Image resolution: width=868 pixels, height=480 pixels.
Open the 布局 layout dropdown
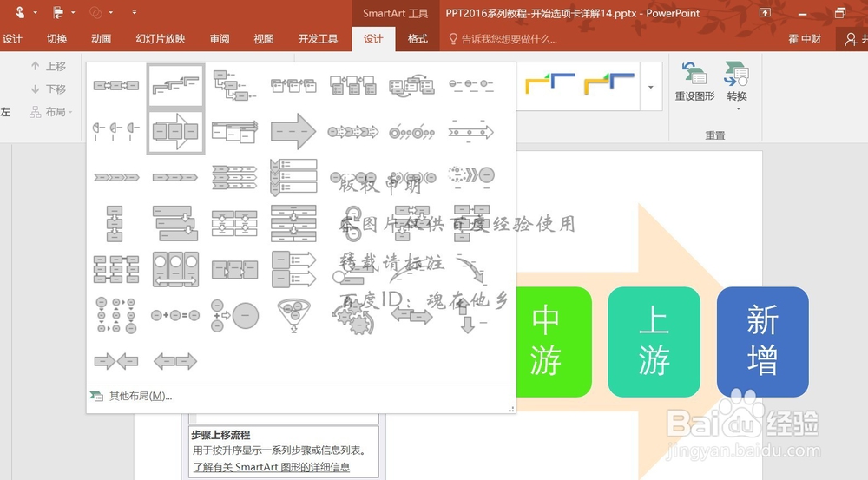[x=51, y=112]
